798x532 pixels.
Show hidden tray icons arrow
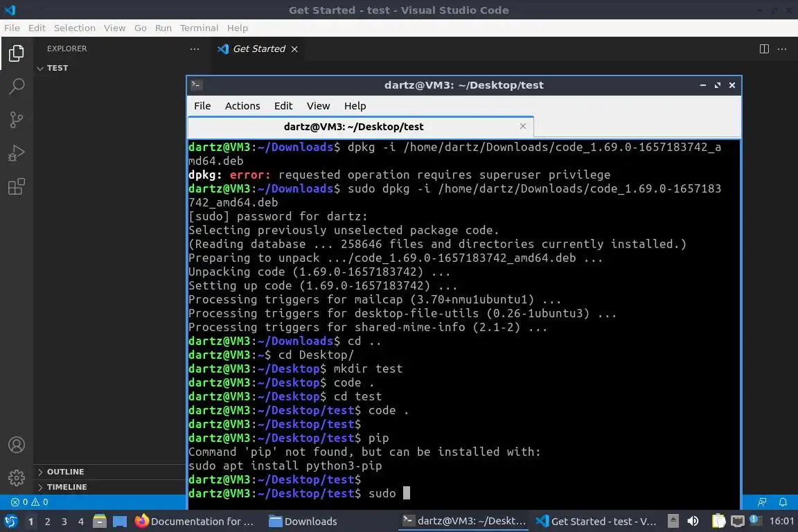click(x=673, y=522)
